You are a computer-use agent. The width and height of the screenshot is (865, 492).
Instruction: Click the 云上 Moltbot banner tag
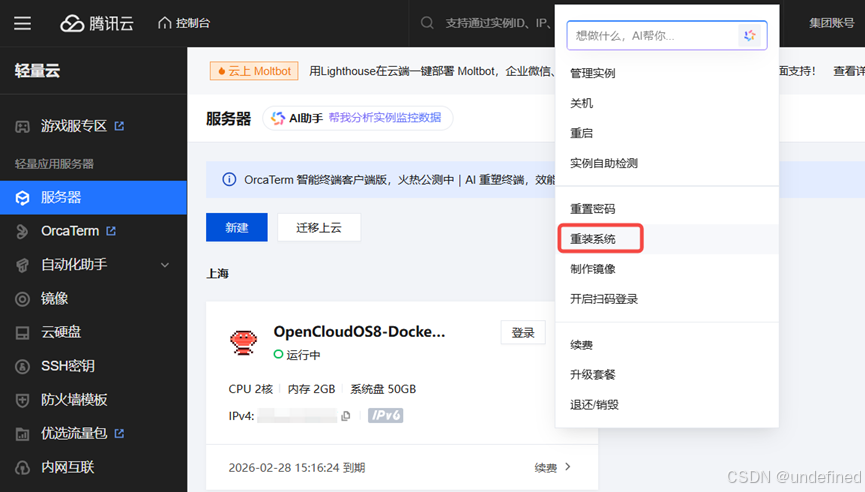point(254,71)
